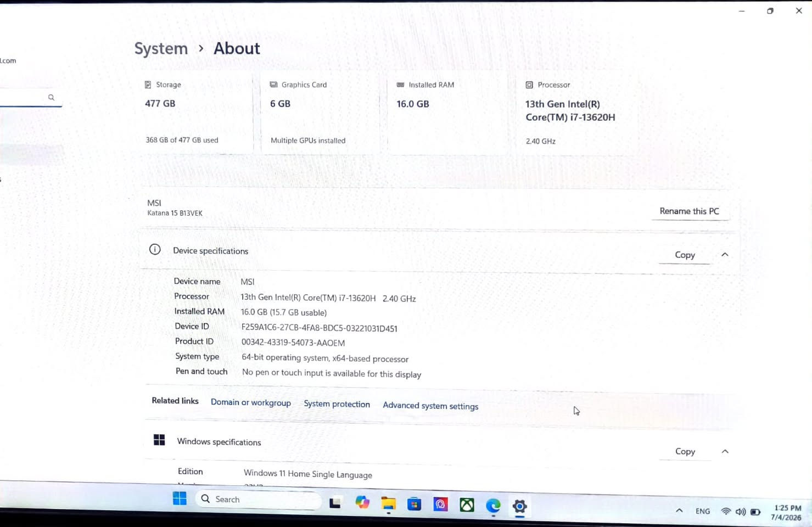
Task: Click the Processor chip icon
Action: click(x=529, y=85)
